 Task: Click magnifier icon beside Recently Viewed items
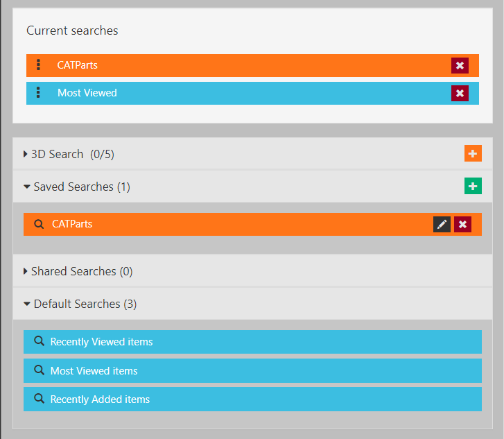[x=40, y=341]
